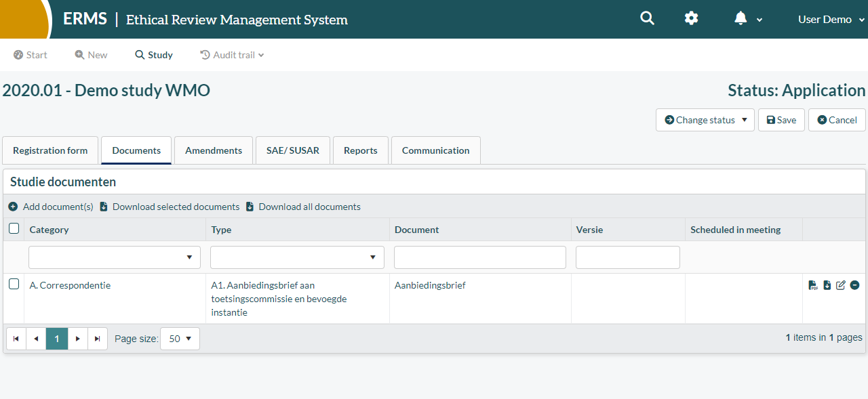Viewport: 868px width, 399px height.
Task: Click the Save button
Action: (x=781, y=120)
